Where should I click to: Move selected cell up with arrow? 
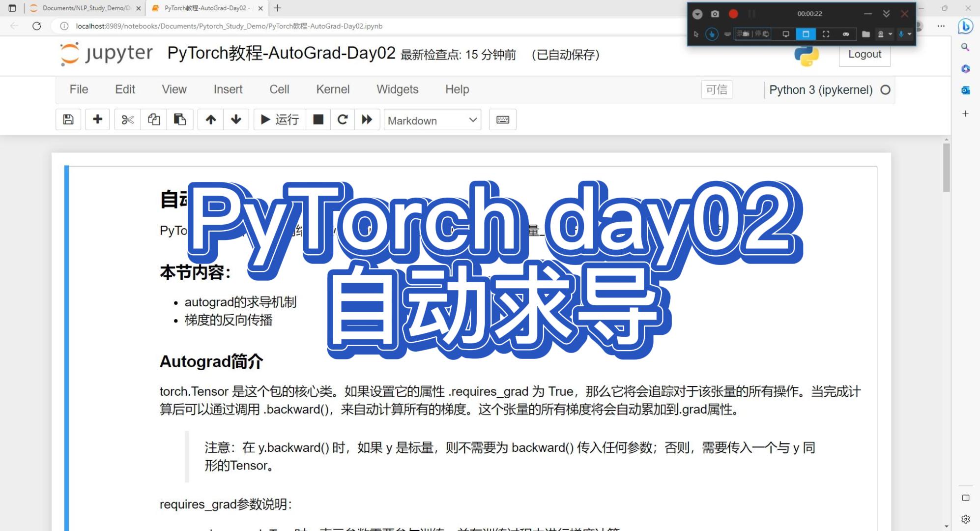click(x=211, y=119)
